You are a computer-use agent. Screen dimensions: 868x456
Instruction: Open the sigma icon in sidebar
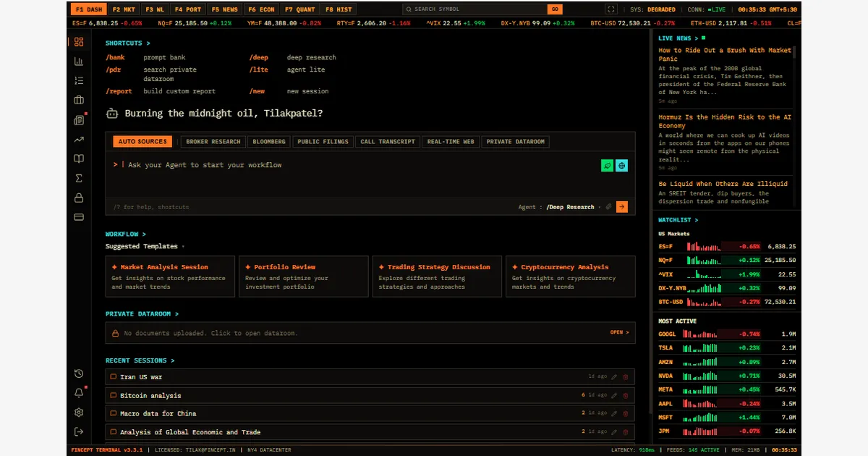coord(79,179)
